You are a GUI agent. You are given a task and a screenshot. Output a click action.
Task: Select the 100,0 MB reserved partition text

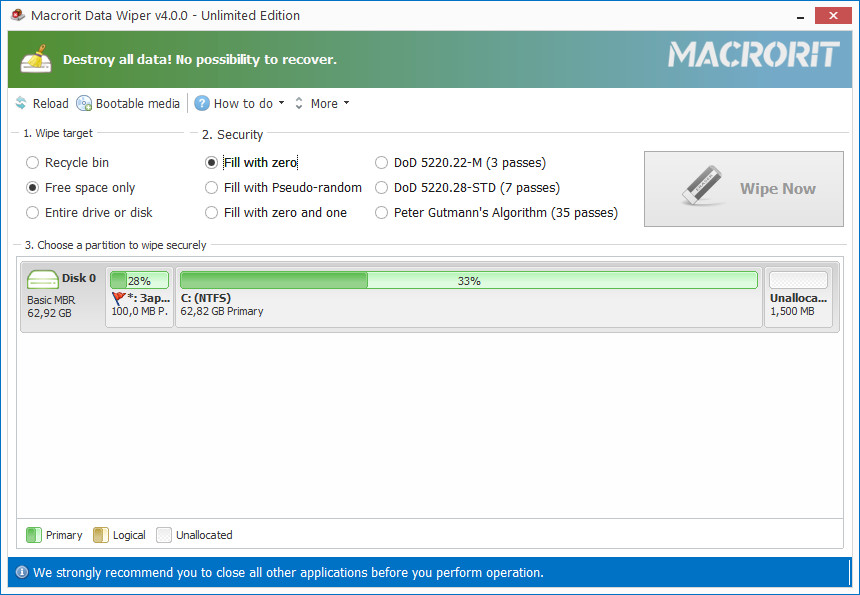click(x=140, y=311)
